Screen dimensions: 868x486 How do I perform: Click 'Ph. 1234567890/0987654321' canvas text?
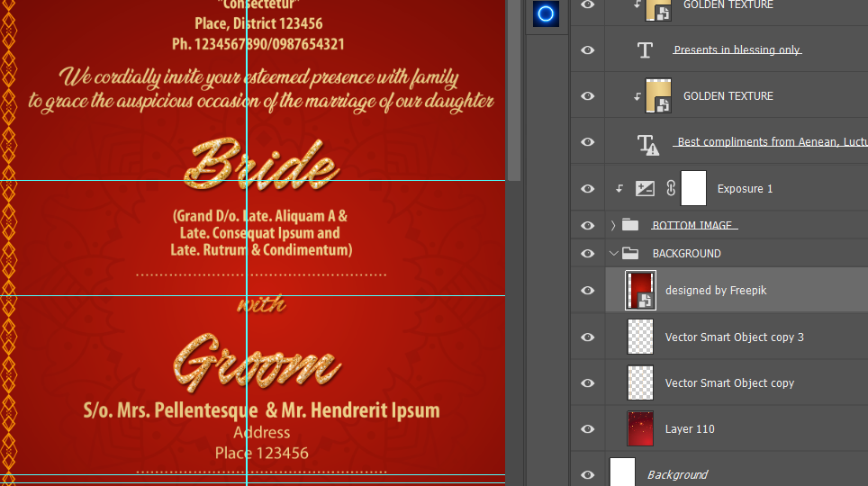(x=258, y=44)
